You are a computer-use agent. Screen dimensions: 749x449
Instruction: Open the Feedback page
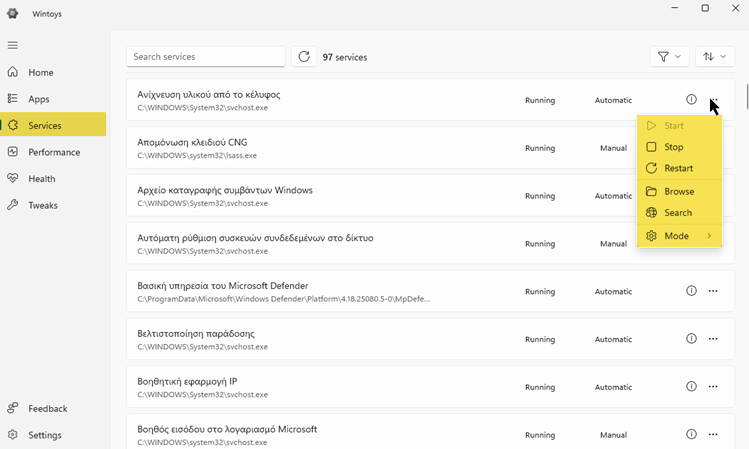point(48,408)
